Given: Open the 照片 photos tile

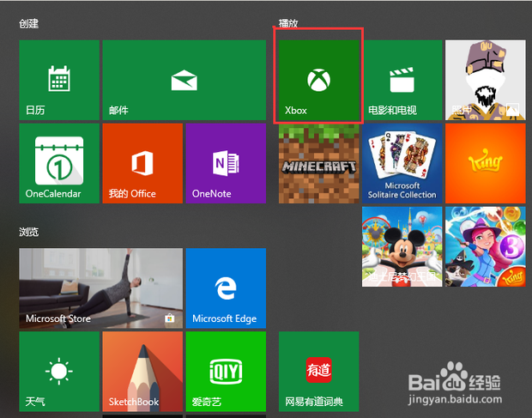Looking at the screenshot, I should click(x=485, y=80).
